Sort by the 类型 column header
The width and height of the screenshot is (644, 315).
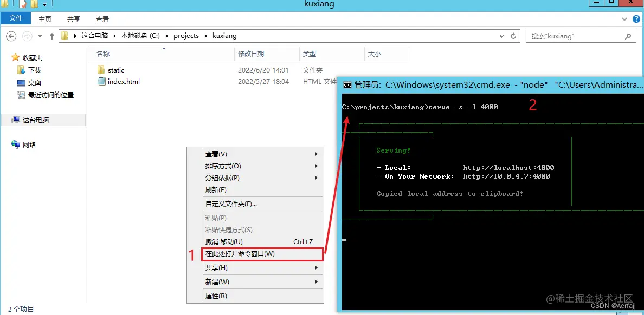click(x=332, y=54)
